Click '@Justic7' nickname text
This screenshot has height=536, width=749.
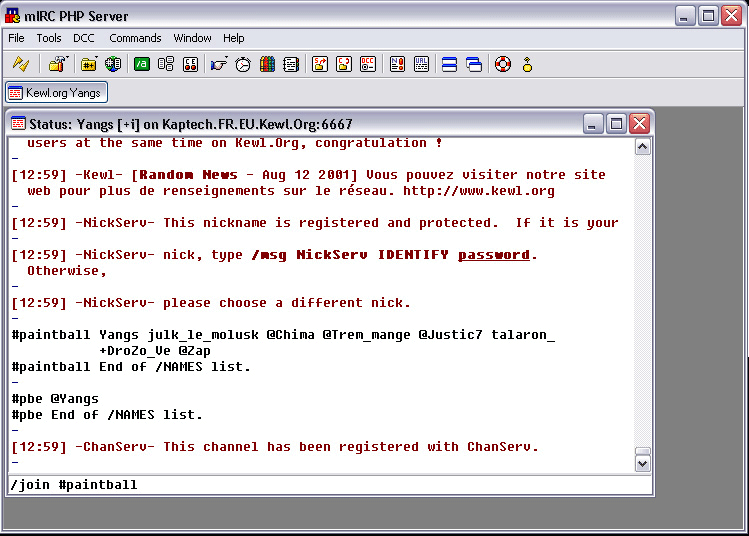[x=450, y=334]
